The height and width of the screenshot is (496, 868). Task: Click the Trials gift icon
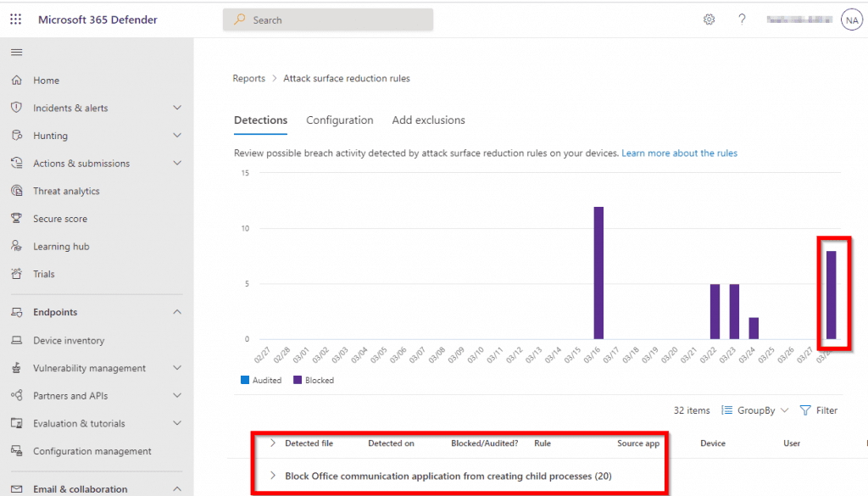coord(17,274)
